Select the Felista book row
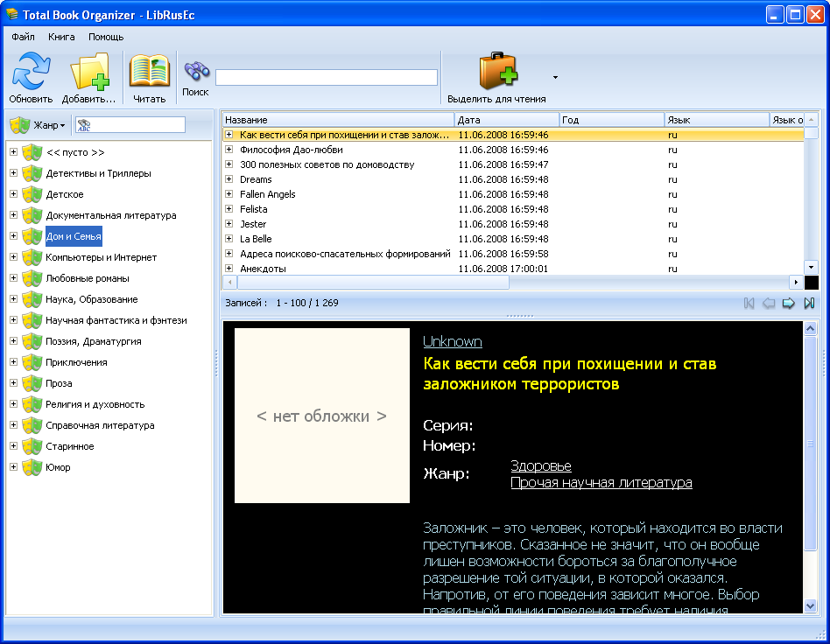 (513, 209)
